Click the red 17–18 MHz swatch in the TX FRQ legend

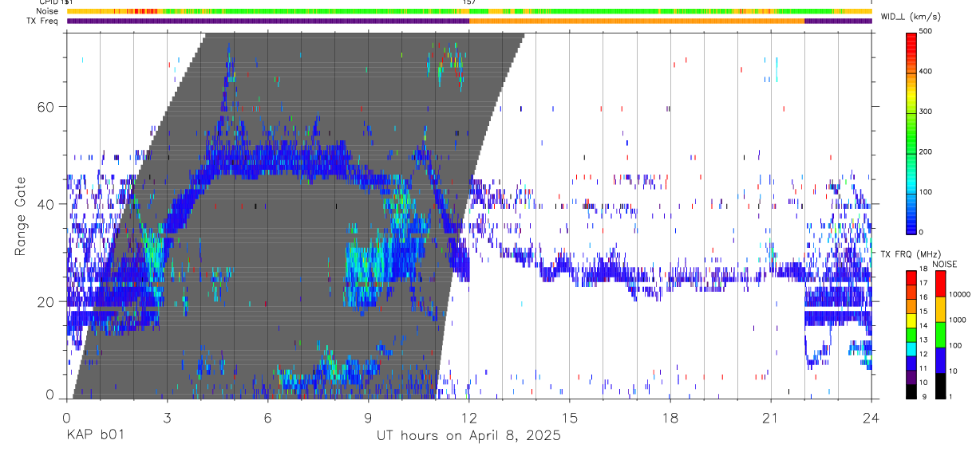click(x=911, y=278)
